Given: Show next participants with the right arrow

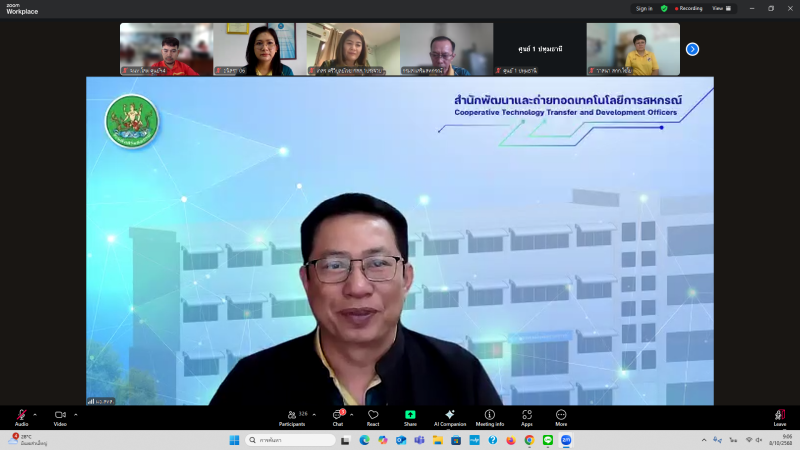Looking at the screenshot, I should [692, 49].
